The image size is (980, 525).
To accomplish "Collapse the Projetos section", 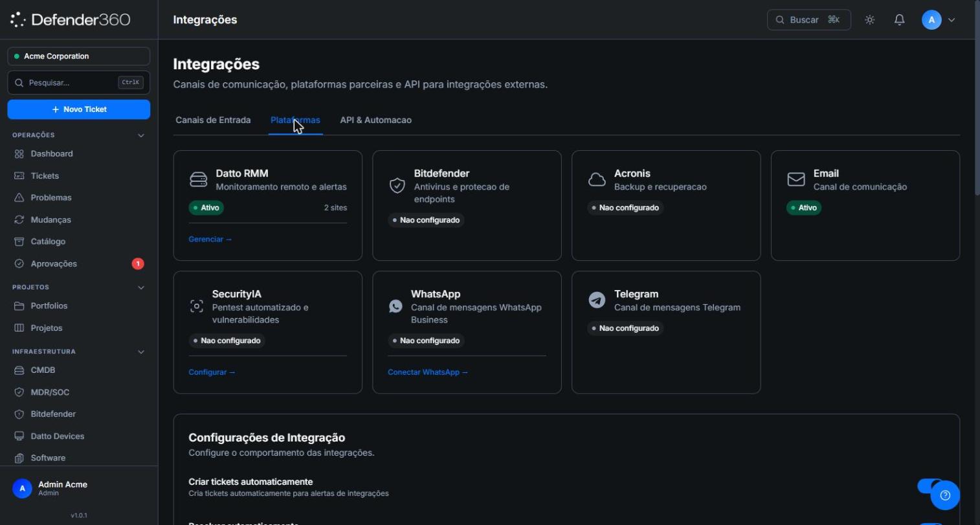I will point(141,287).
